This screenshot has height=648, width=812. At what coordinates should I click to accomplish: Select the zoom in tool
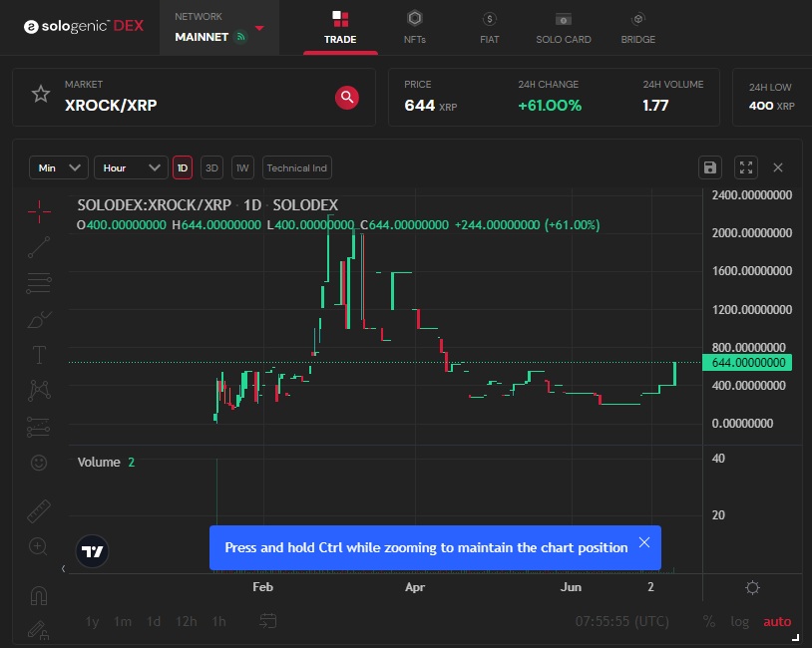[38, 546]
